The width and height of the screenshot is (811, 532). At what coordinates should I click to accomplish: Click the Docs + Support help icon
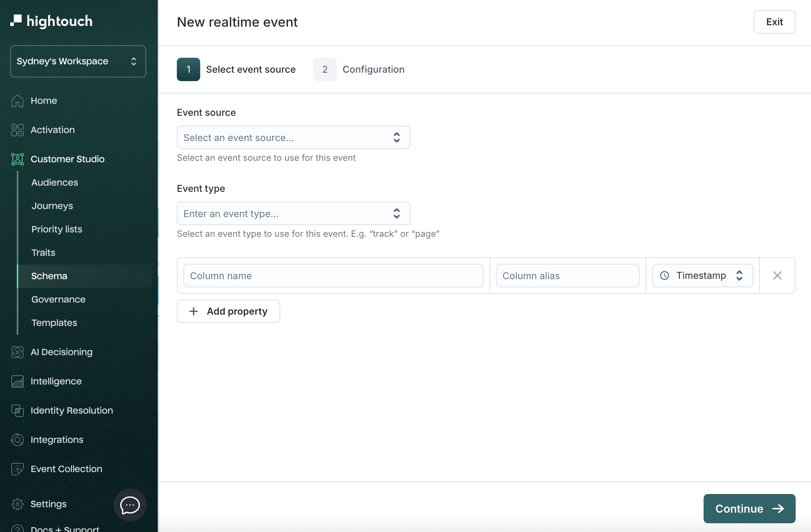point(17,528)
